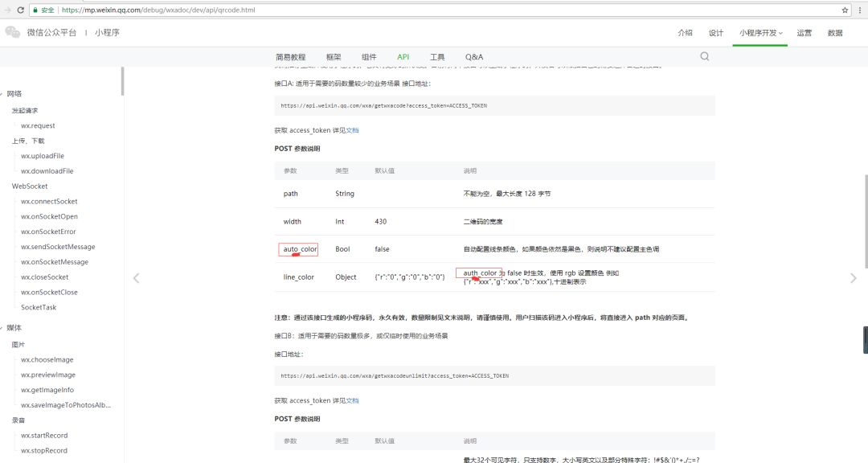Open the 数据 top navigation item
Screen dimensions: 868x463
[835, 33]
